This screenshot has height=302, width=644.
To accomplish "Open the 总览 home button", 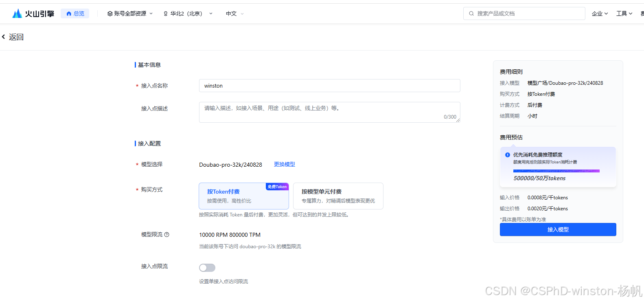I will pos(75,13).
